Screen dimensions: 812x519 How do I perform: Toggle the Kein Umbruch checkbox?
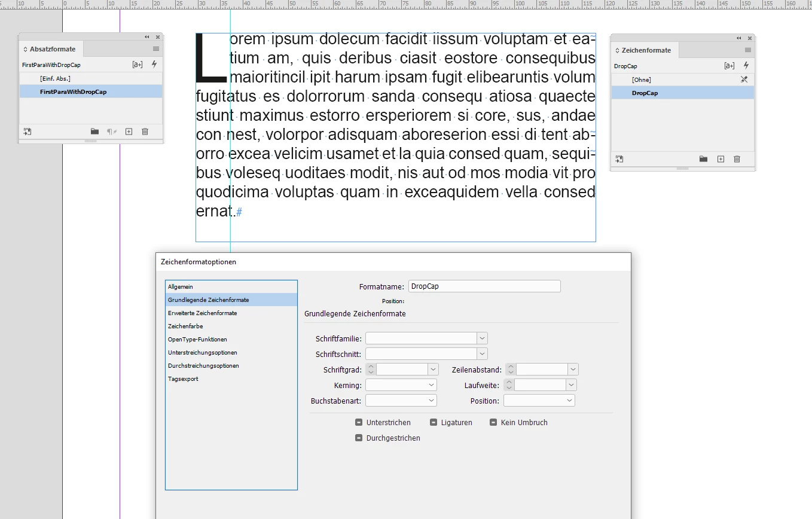coord(493,422)
